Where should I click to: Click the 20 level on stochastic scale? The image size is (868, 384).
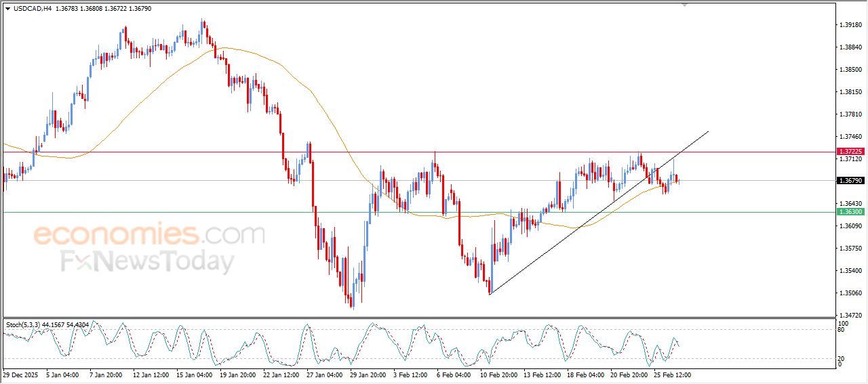coord(841,359)
